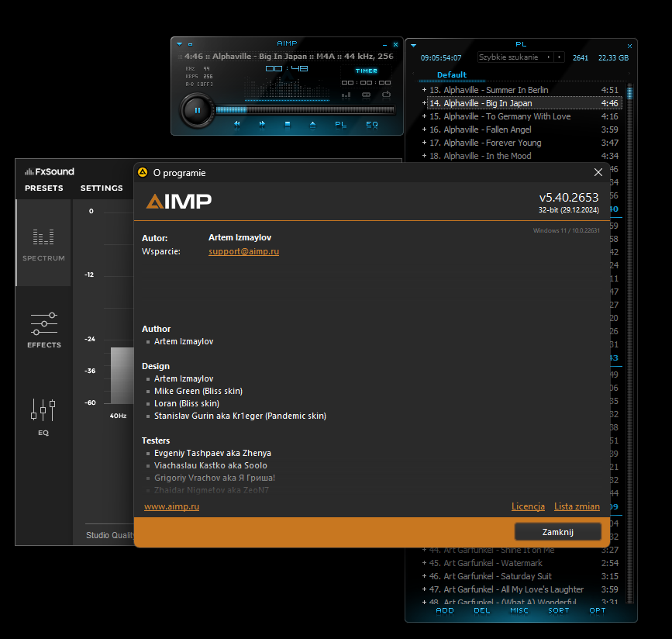Open the ADD menu in playlist
The width and height of the screenshot is (672, 639).
(x=445, y=611)
